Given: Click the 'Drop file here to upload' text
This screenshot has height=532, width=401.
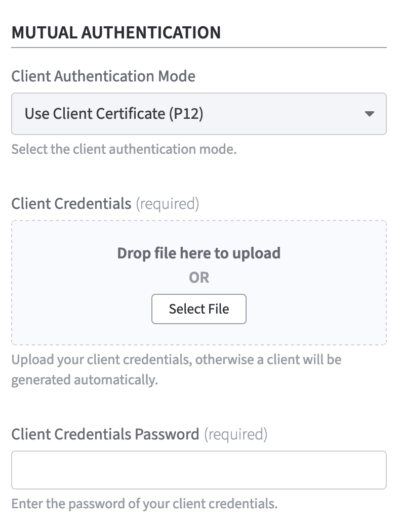Looking at the screenshot, I should tap(198, 253).
